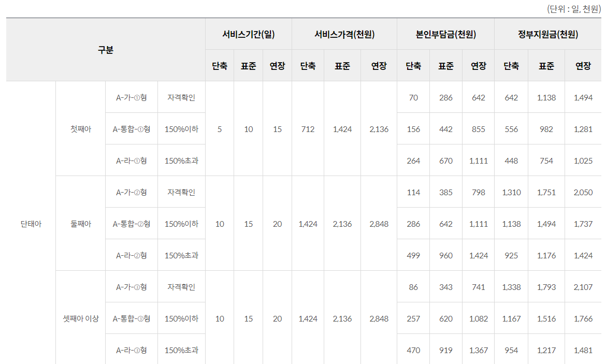
Task: Select the copay value '741'
Action: coord(479,287)
